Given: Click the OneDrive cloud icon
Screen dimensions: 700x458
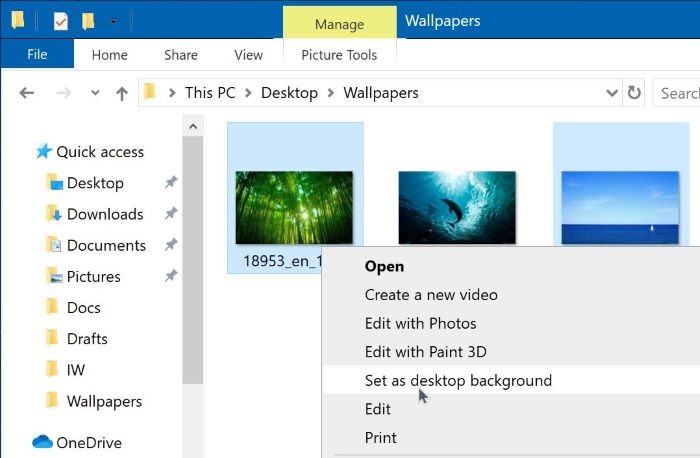Looking at the screenshot, I should tap(42, 442).
